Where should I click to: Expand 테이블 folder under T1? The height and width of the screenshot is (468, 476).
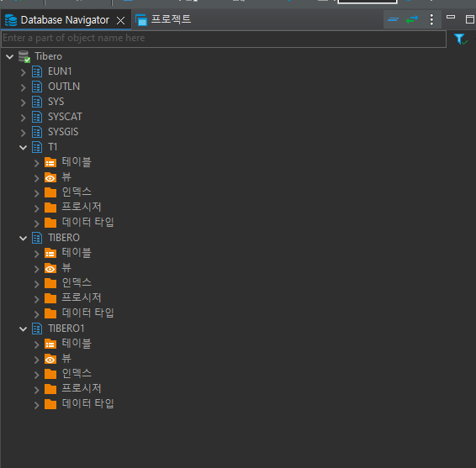click(36, 163)
